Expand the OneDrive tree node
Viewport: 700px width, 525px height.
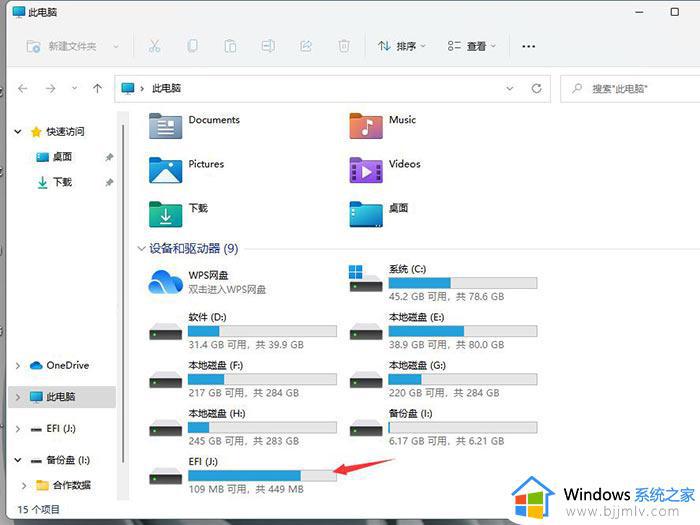tap(18, 366)
